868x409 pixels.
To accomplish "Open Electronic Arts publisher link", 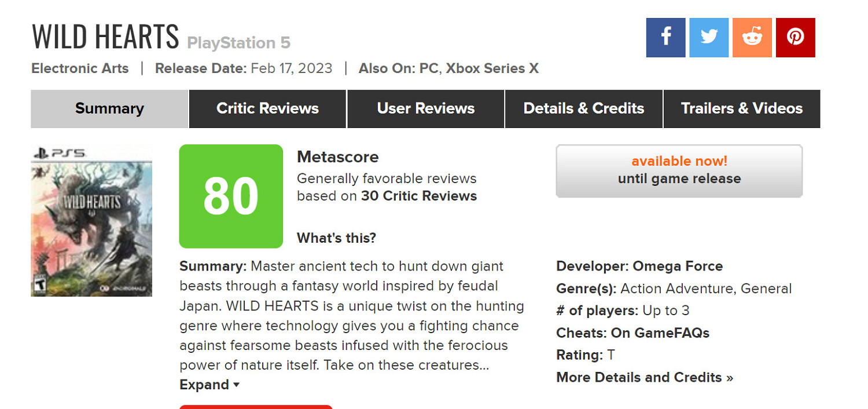I will [80, 68].
